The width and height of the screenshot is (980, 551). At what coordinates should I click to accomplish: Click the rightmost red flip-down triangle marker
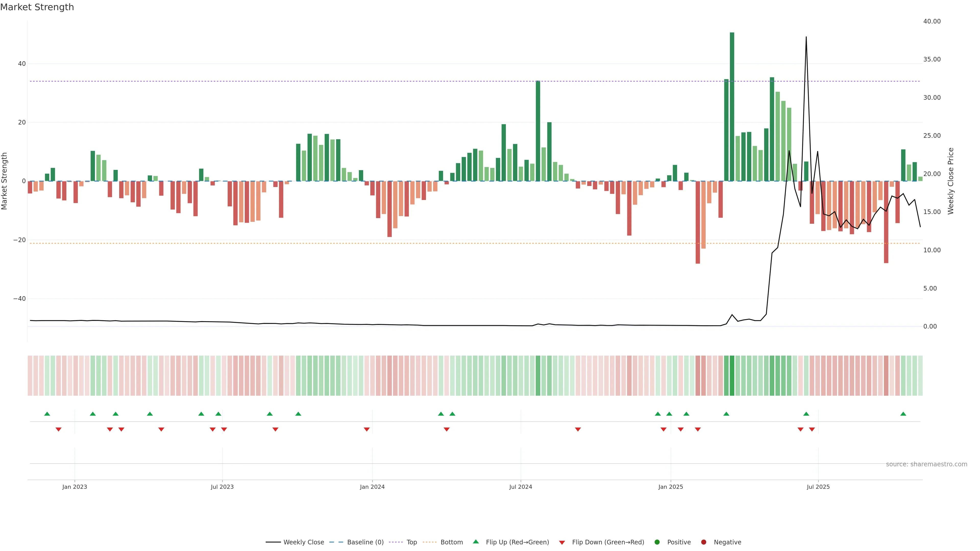pos(812,429)
